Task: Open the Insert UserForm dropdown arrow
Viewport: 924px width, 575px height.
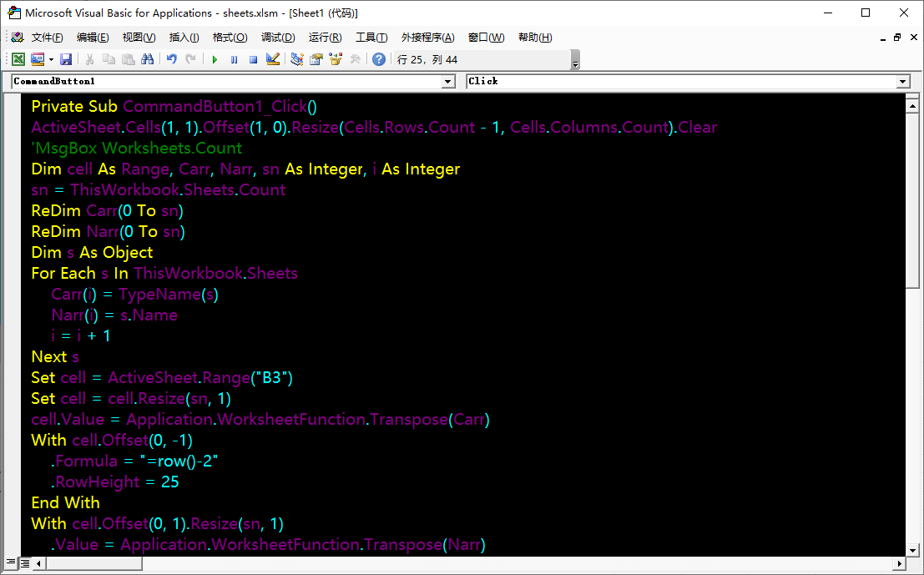Action: [x=51, y=59]
